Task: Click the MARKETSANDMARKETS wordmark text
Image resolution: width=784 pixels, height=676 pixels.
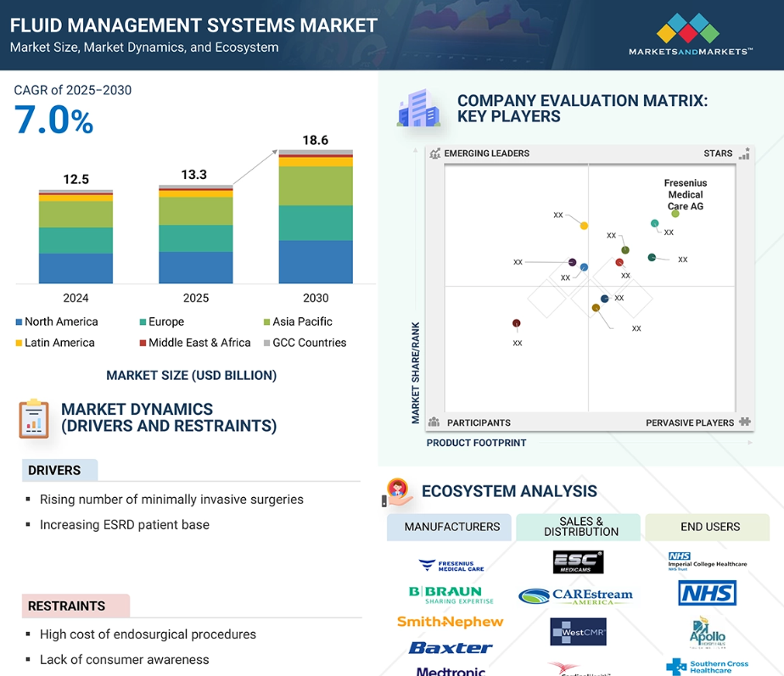Action: coord(691,52)
